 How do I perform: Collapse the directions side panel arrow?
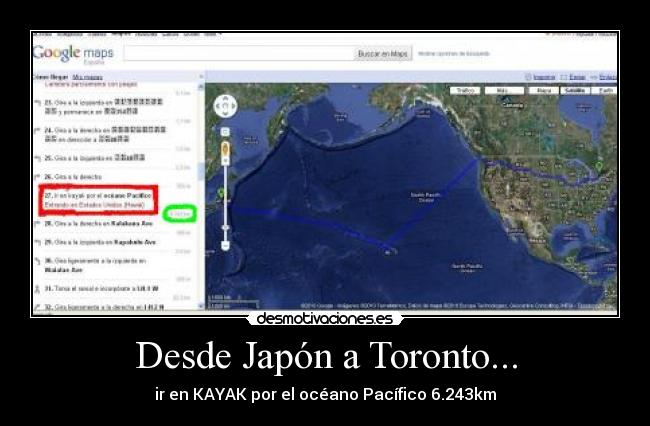201,77
